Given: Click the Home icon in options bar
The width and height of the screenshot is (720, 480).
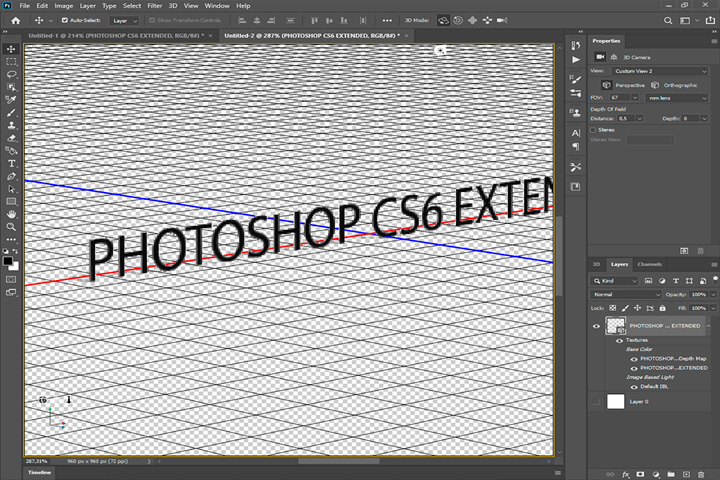Looking at the screenshot, I should coord(16,20).
